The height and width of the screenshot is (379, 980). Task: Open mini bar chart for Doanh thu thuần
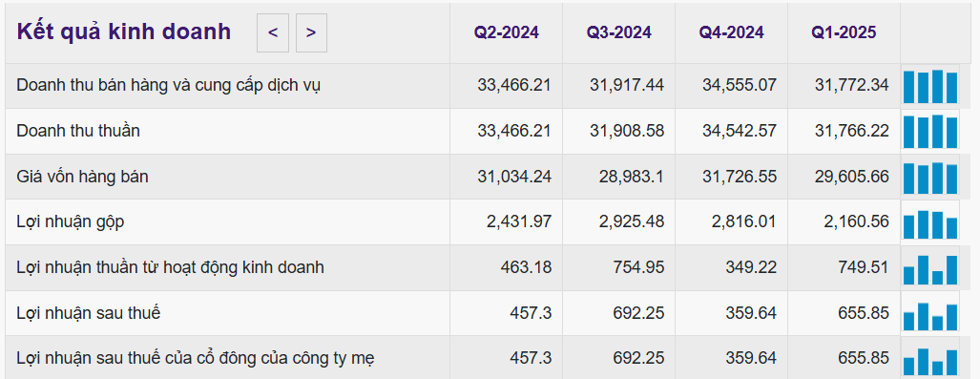coord(930,132)
